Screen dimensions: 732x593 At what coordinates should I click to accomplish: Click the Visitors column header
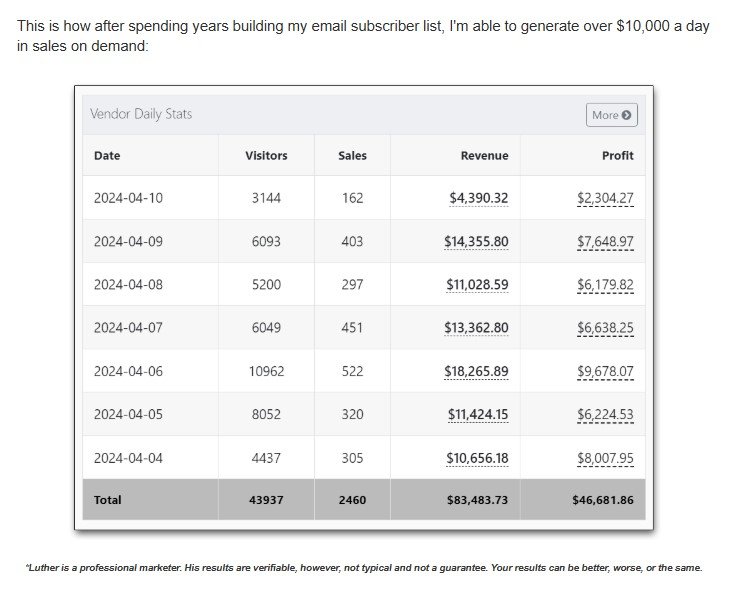click(x=266, y=156)
